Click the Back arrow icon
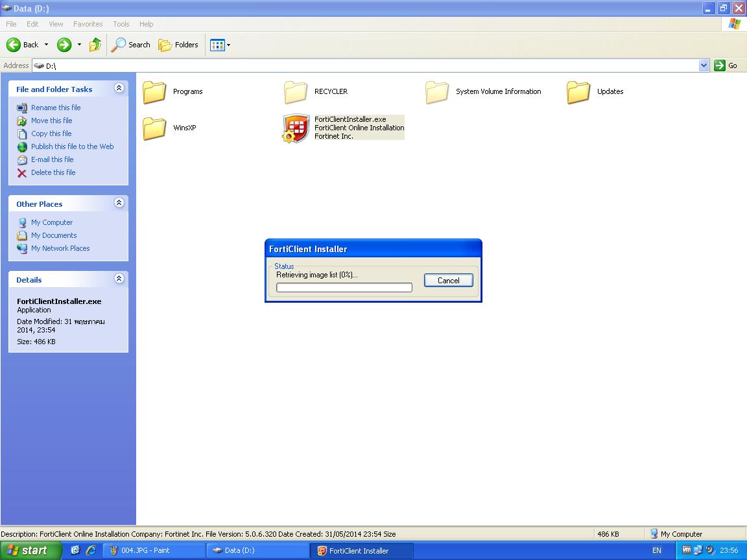This screenshot has width=747, height=560. tap(14, 45)
